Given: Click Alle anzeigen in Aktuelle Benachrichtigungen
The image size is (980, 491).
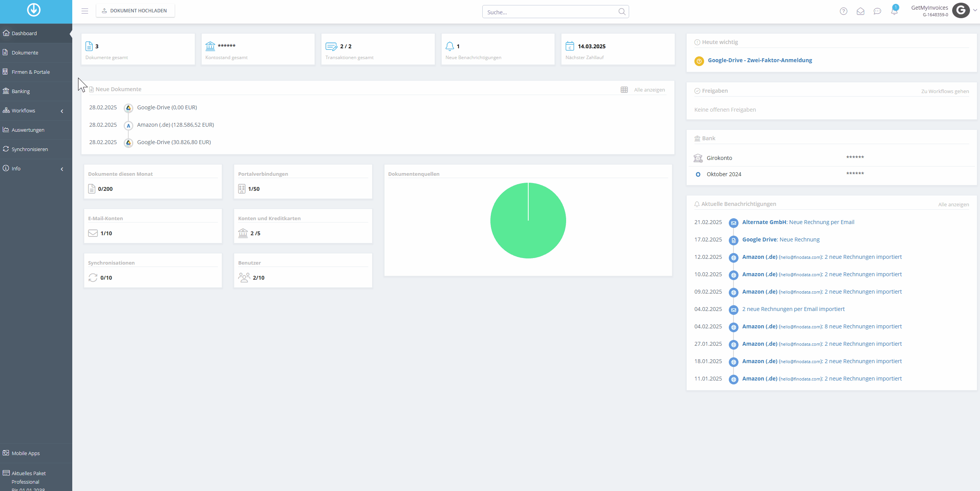Looking at the screenshot, I should pyautogui.click(x=953, y=204).
